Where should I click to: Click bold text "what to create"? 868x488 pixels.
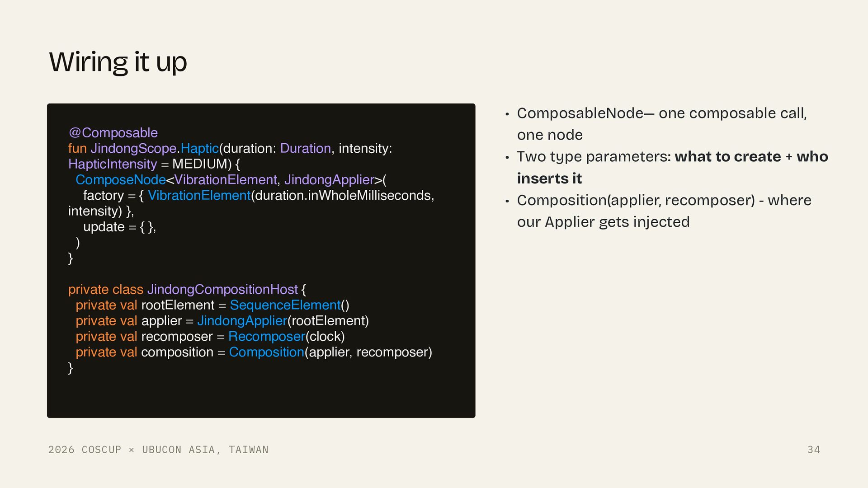pos(728,156)
